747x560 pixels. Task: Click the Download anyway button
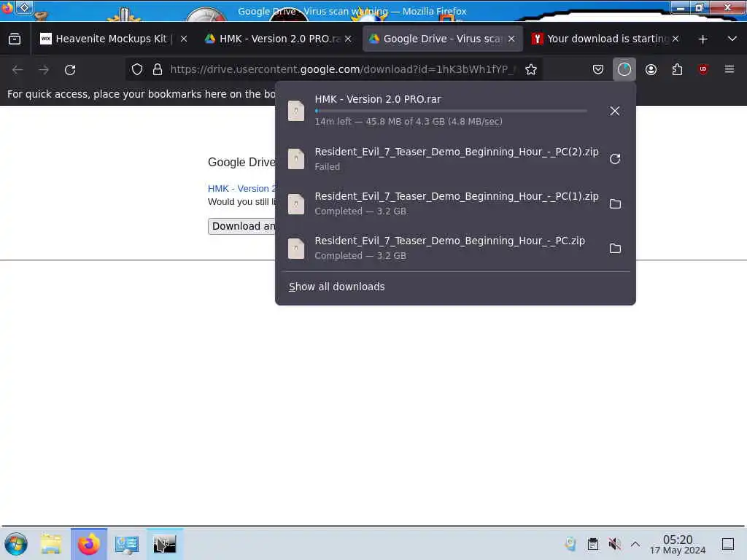(x=242, y=226)
